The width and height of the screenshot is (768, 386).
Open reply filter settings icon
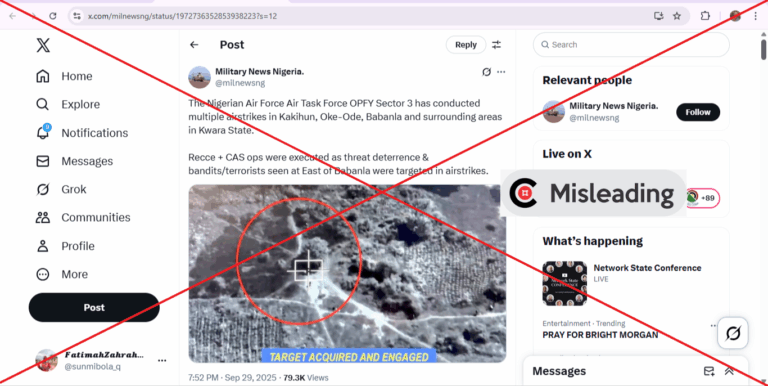[497, 45]
